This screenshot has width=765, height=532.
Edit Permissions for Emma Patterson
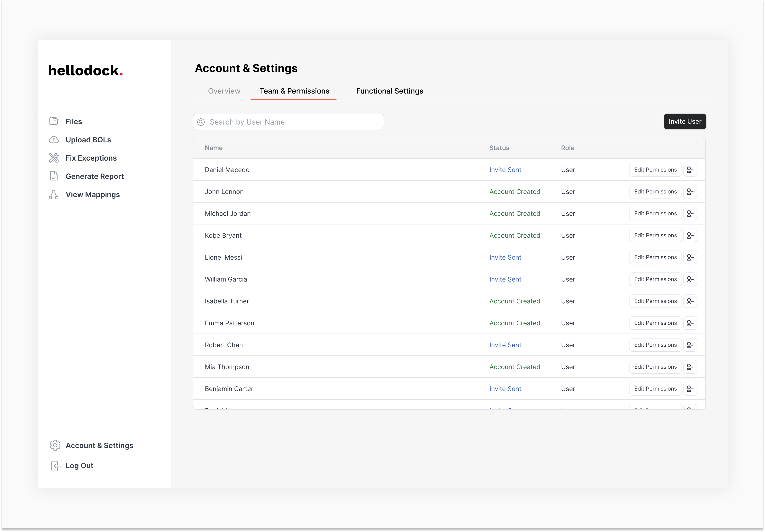pos(655,323)
